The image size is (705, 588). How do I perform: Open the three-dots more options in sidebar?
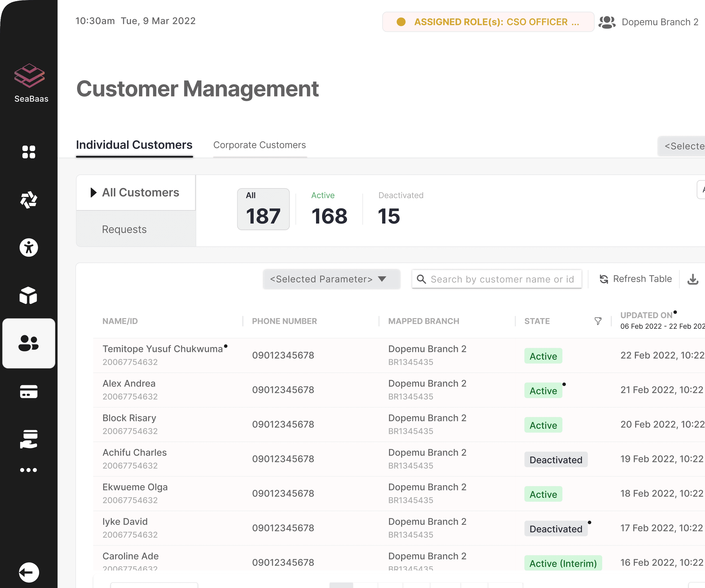point(28,469)
